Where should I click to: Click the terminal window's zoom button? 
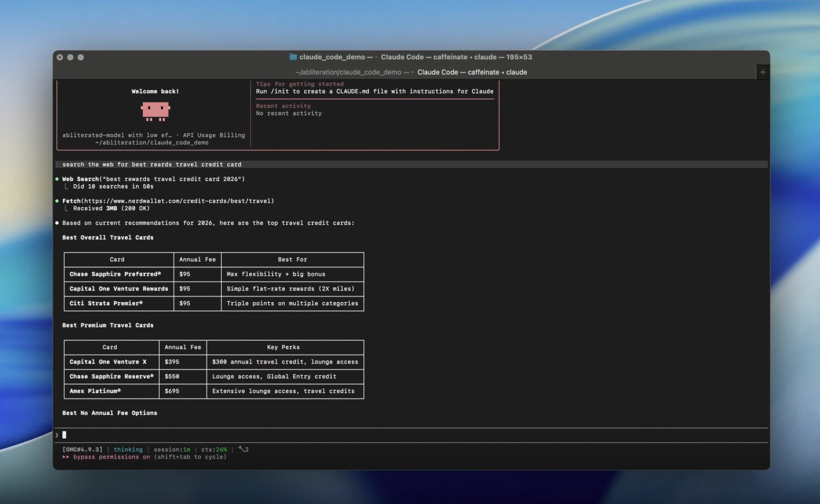(x=81, y=57)
